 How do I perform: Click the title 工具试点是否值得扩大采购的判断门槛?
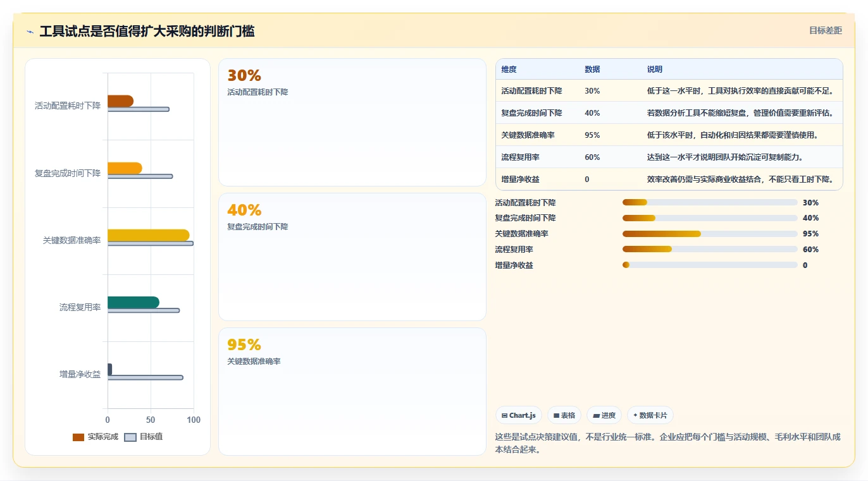147,32
